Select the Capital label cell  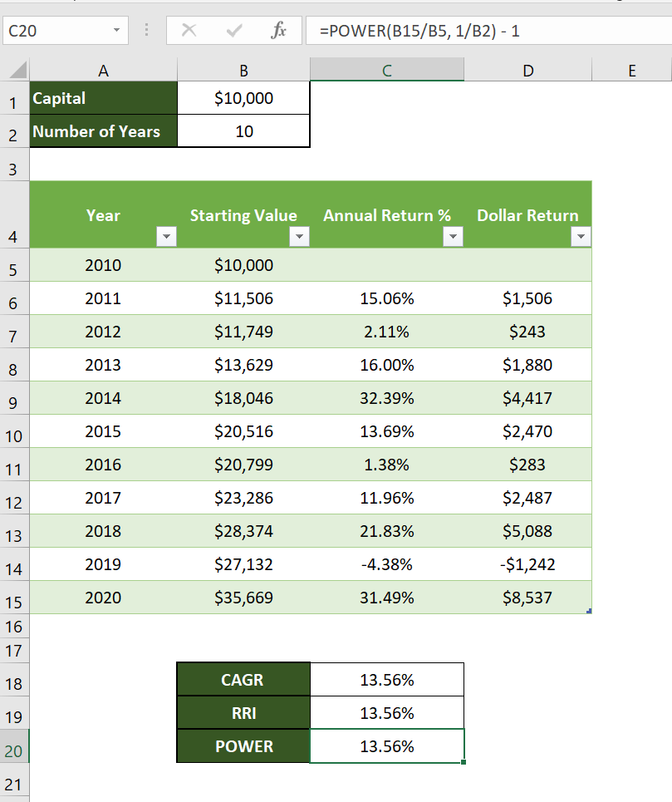pyautogui.click(x=103, y=97)
